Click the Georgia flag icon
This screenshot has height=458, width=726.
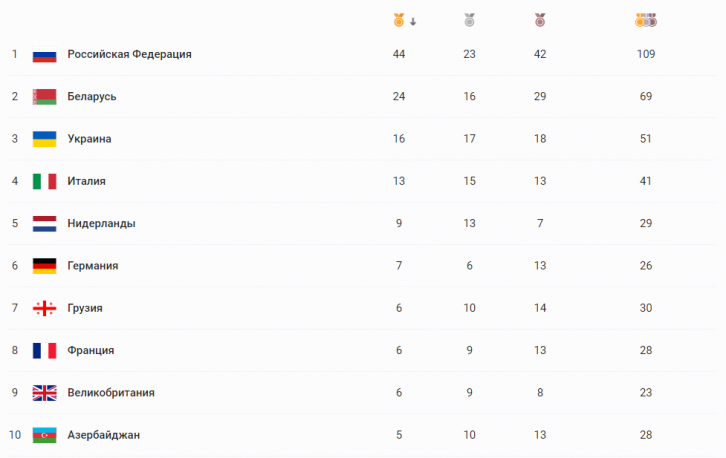pyautogui.click(x=44, y=308)
